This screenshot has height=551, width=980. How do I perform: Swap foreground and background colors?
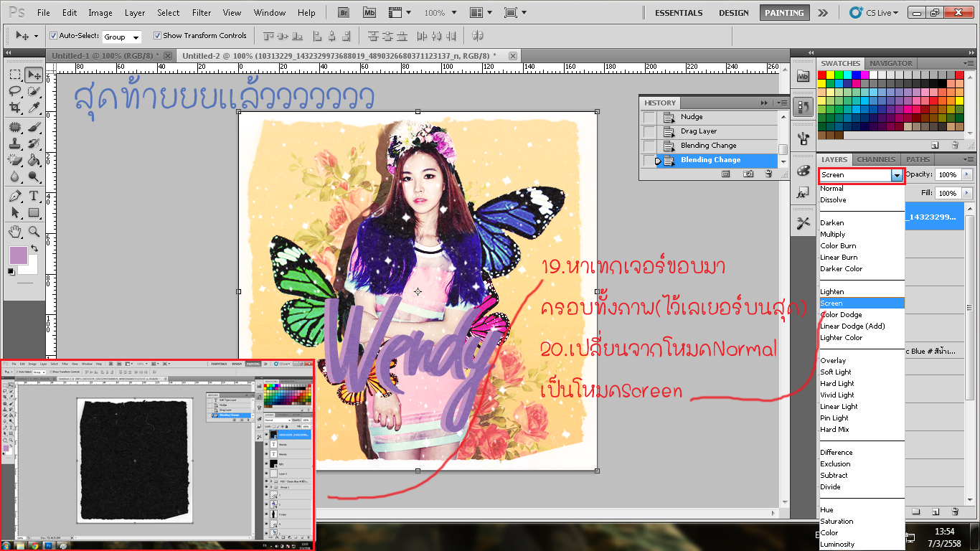tap(34, 249)
